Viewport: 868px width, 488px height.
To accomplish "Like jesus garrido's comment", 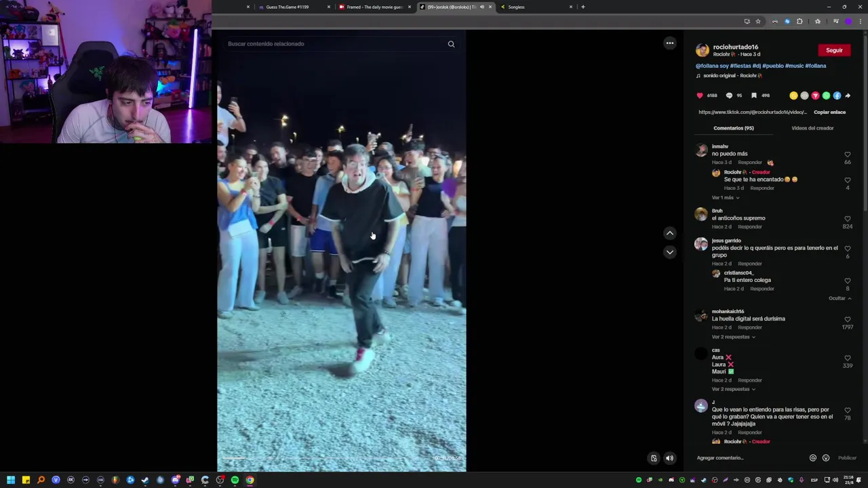I will click(x=847, y=249).
